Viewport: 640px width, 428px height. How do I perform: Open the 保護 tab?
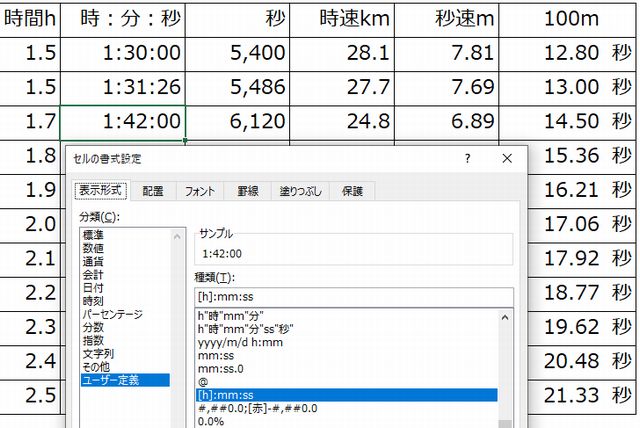point(352,191)
